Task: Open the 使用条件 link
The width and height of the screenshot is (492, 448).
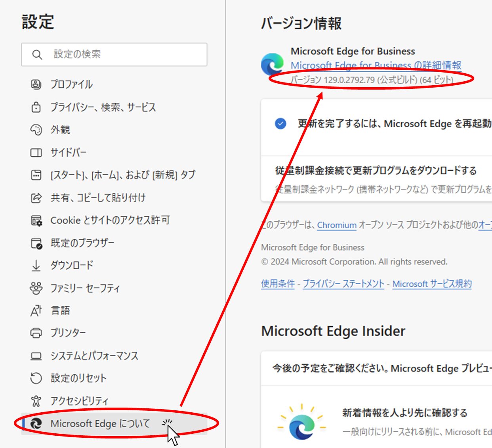Action: tap(277, 283)
